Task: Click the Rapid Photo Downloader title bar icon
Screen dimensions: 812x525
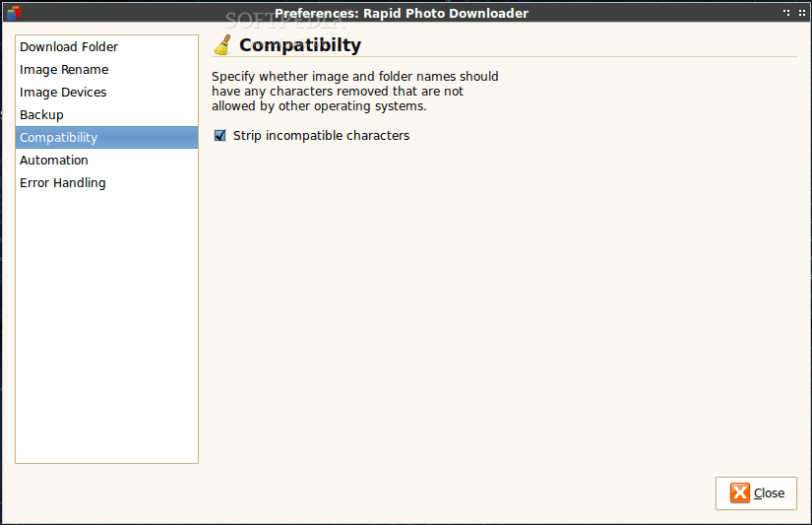Action: (14, 12)
